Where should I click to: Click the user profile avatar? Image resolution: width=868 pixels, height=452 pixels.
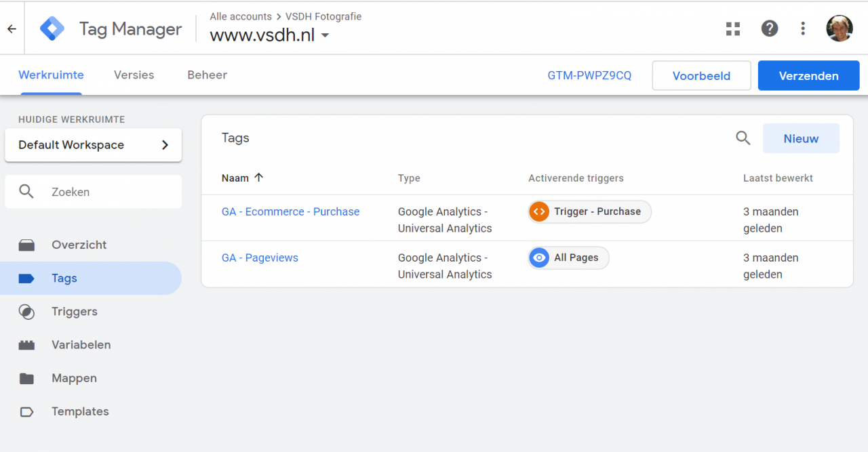[839, 28]
